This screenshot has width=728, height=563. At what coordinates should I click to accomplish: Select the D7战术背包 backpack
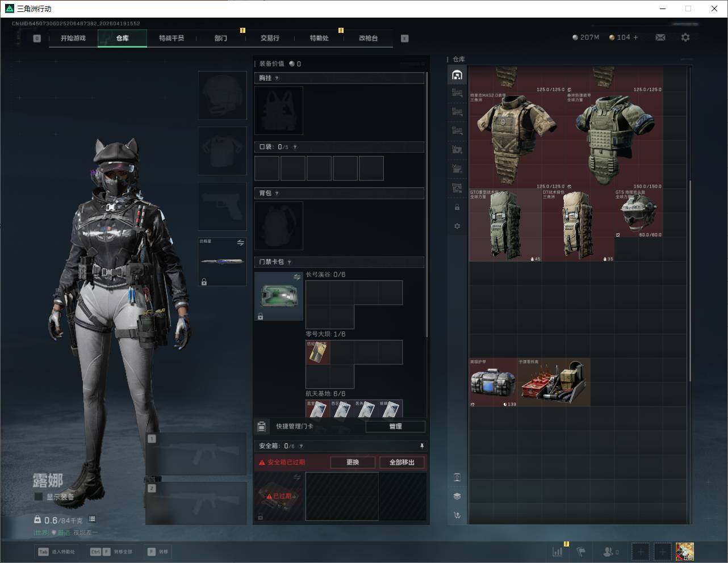point(578,225)
